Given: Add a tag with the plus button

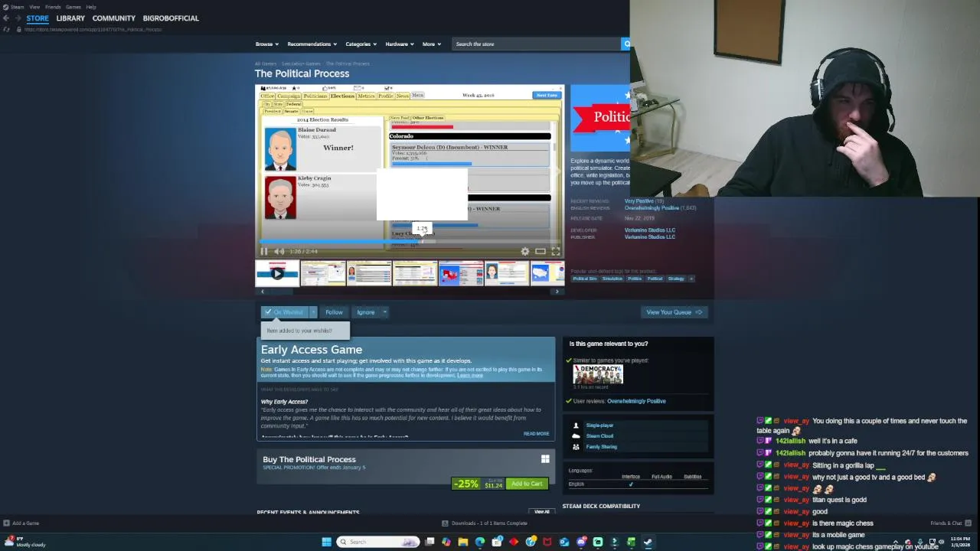Looking at the screenshot, I should [691, 279].
